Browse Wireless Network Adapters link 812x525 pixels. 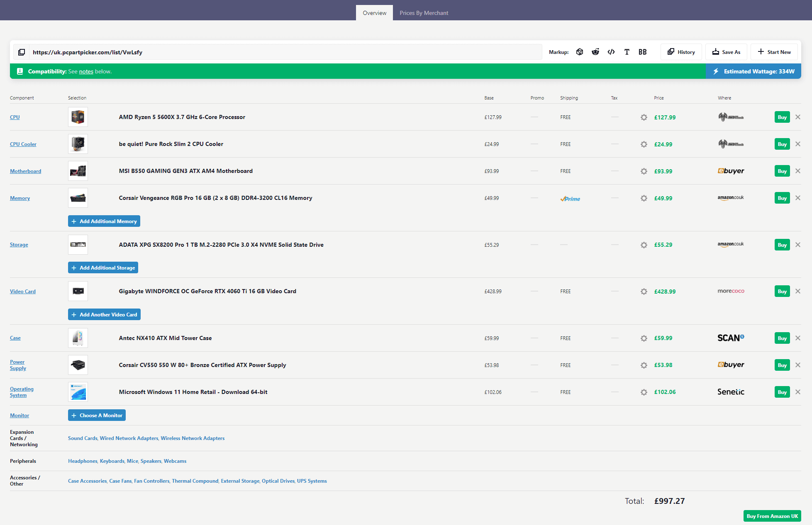pyautogui.click(x=193, y=438)
